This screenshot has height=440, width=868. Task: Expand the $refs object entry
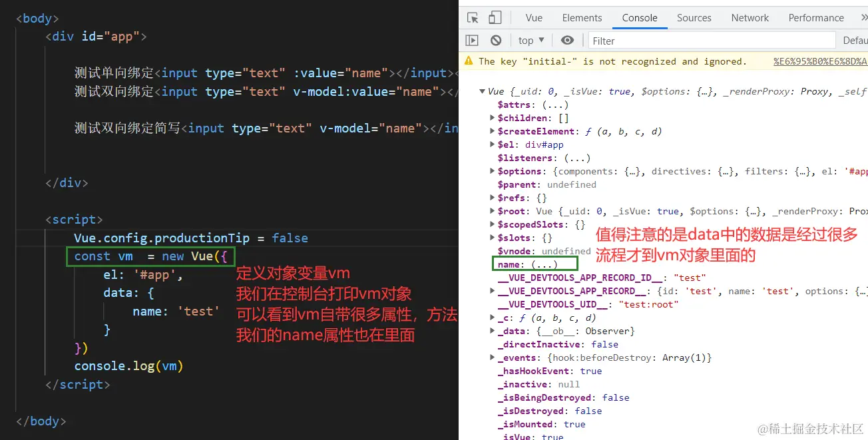pyautogui.click(x=492, y=198)
